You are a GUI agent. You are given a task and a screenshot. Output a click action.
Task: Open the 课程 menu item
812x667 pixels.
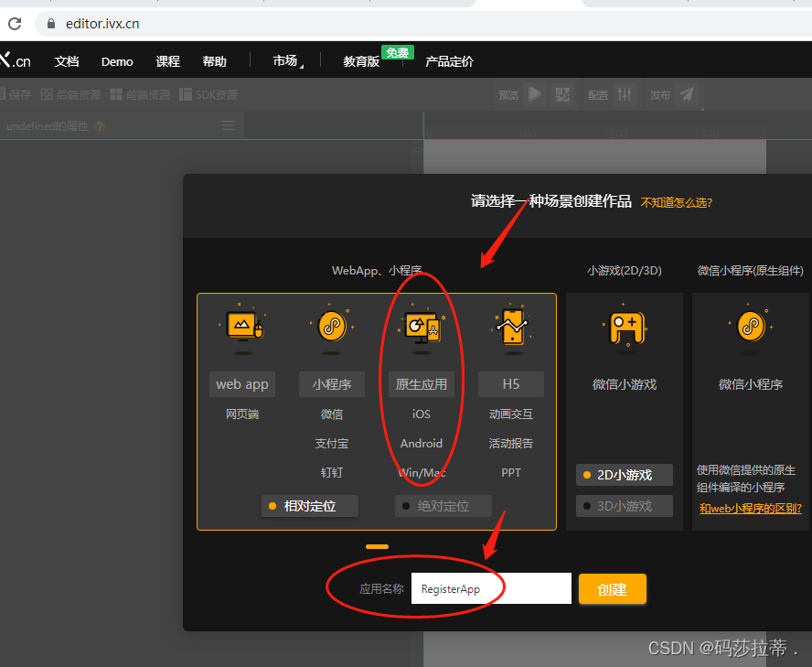tap(167, 61)
